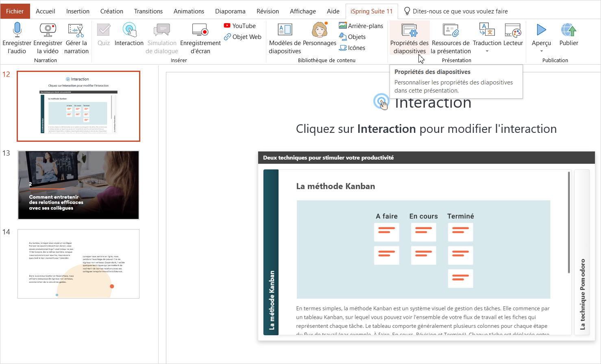Open Enregistrer la vidéo webcam tool
This screenshot has width=601, height=364.
tap(48, 30)
